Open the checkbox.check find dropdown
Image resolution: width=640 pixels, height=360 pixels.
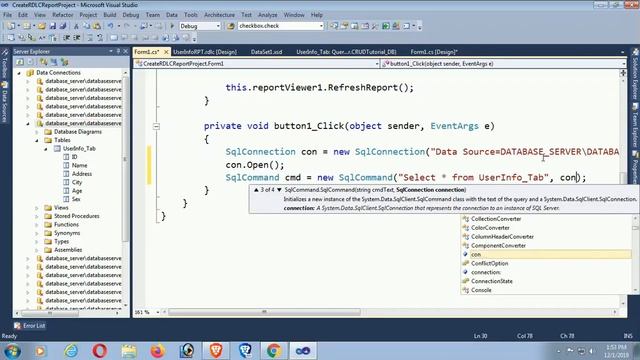point(321,26)
